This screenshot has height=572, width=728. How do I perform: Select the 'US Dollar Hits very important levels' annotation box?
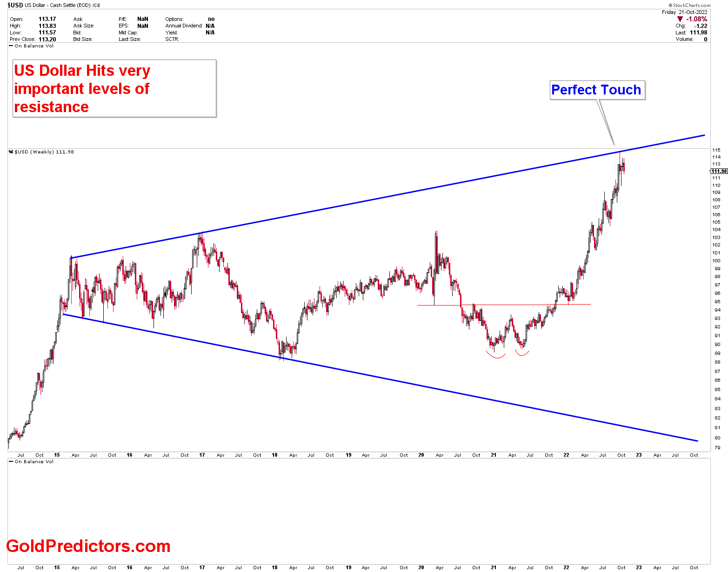[114, 88]
